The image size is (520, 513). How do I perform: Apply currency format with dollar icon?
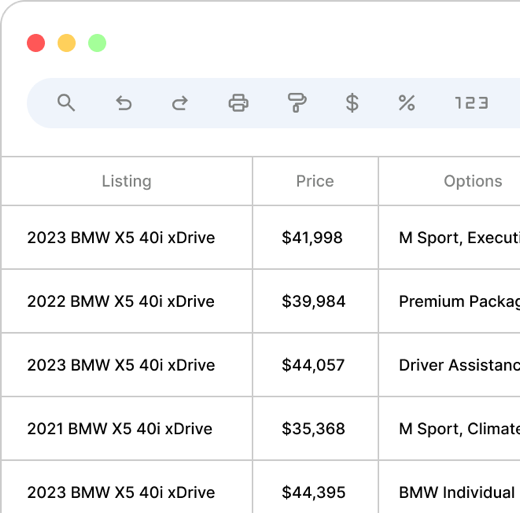[x=352, y=103]
